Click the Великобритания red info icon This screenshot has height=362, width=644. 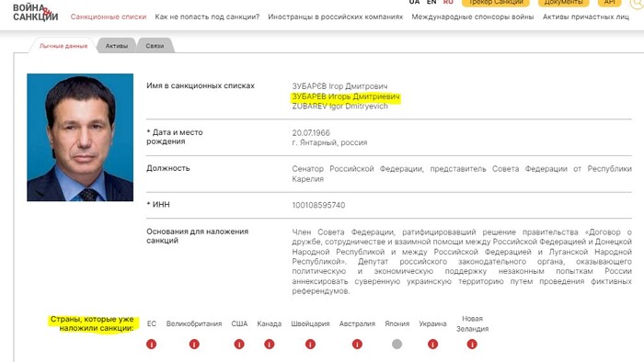coord(194,344)
